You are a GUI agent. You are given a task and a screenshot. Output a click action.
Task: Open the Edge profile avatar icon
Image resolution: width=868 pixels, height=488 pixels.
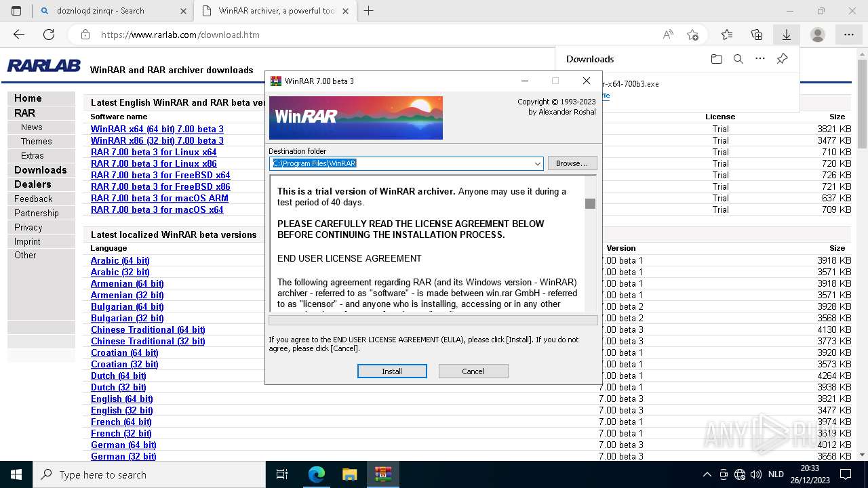click(x=818, y=35)
